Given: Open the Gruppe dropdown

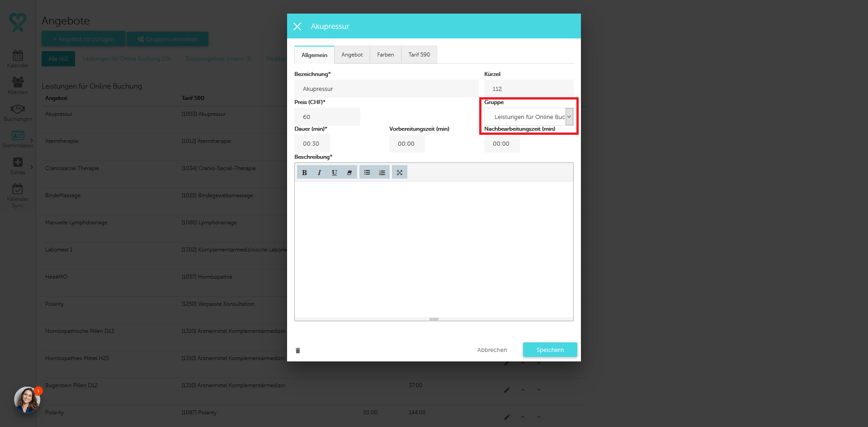Looking at the screenshot, I should 528,117.
